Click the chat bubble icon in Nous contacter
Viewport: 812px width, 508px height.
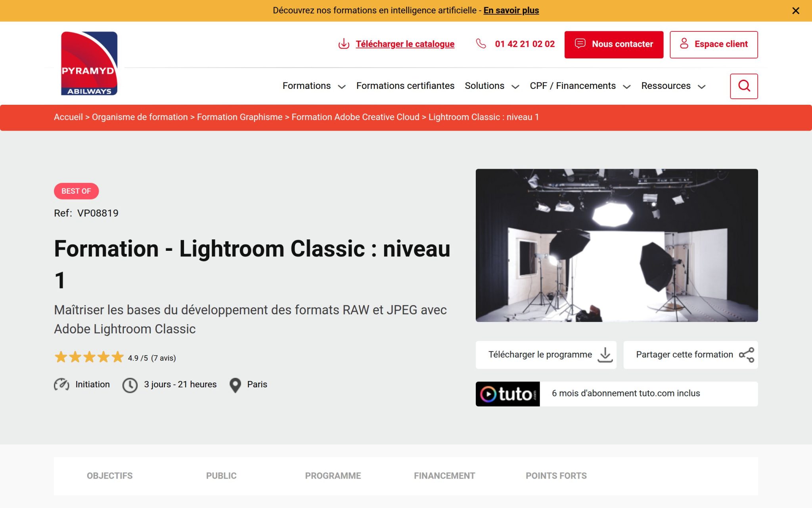580,43
